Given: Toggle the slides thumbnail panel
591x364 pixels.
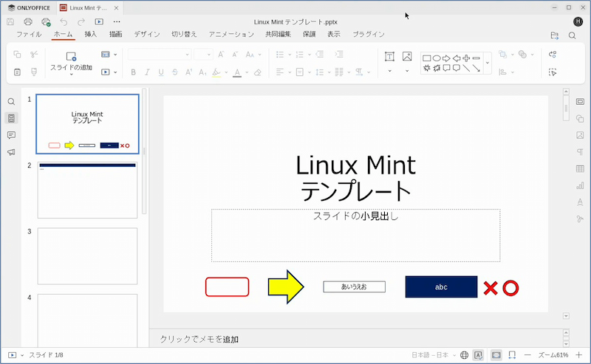Looking at the screenshot, I should coord(11,118).
